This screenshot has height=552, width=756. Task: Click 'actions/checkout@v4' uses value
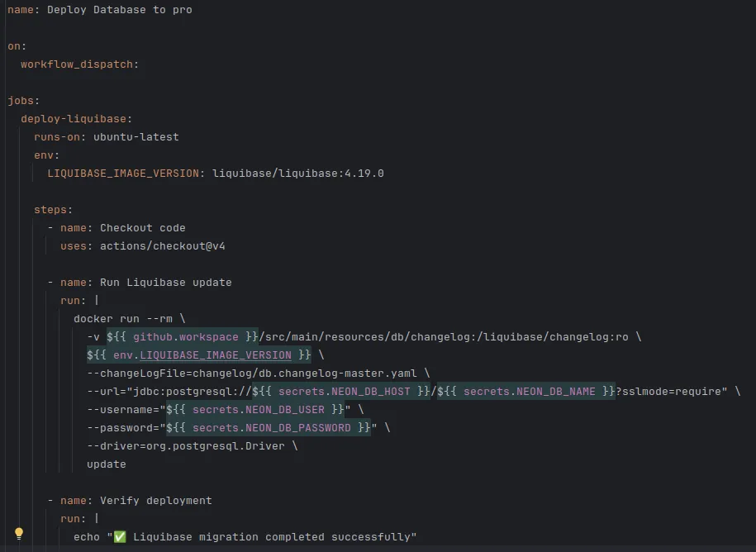click(x=163, y=246)
